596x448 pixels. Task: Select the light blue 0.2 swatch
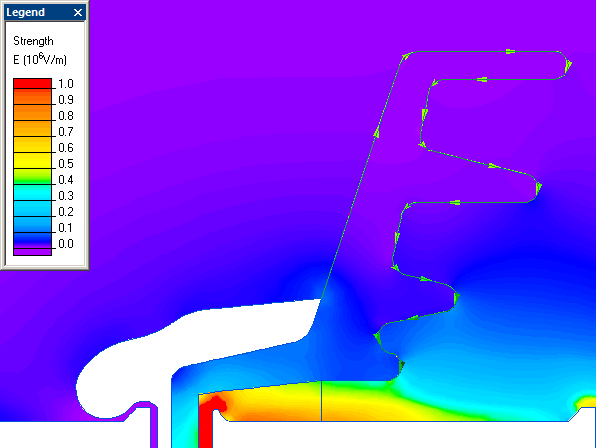pos(32,208)
